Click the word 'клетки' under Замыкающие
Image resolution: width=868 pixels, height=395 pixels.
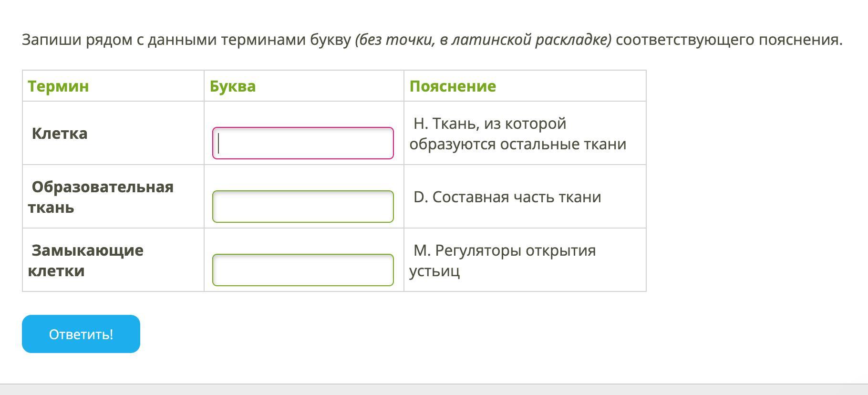(x=56, y=271)
